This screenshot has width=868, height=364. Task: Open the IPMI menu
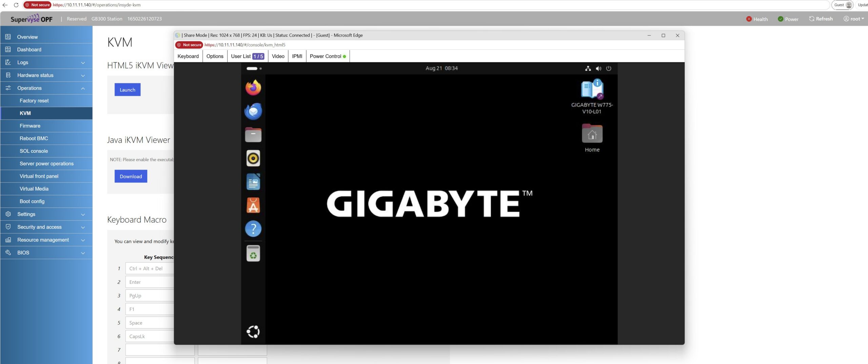[x=297, y=56]
